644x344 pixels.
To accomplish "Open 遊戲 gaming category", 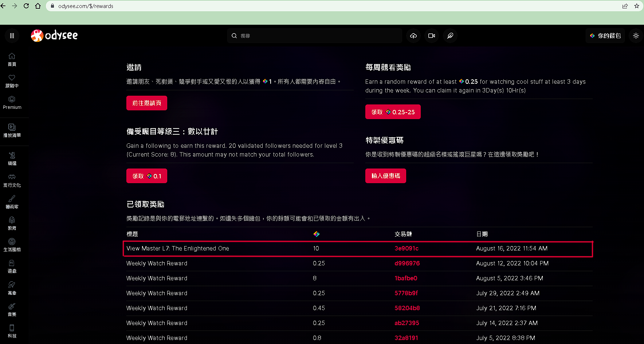I will (12, 266).
